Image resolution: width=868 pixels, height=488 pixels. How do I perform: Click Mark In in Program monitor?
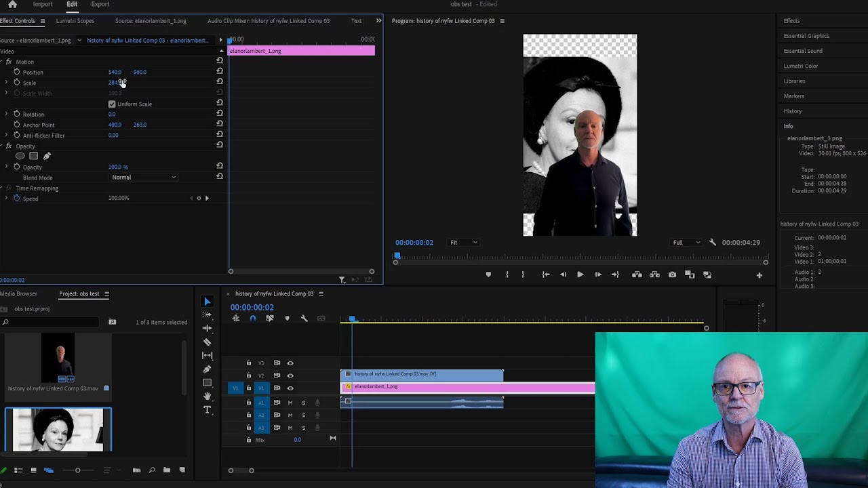(x=507, y=274)
